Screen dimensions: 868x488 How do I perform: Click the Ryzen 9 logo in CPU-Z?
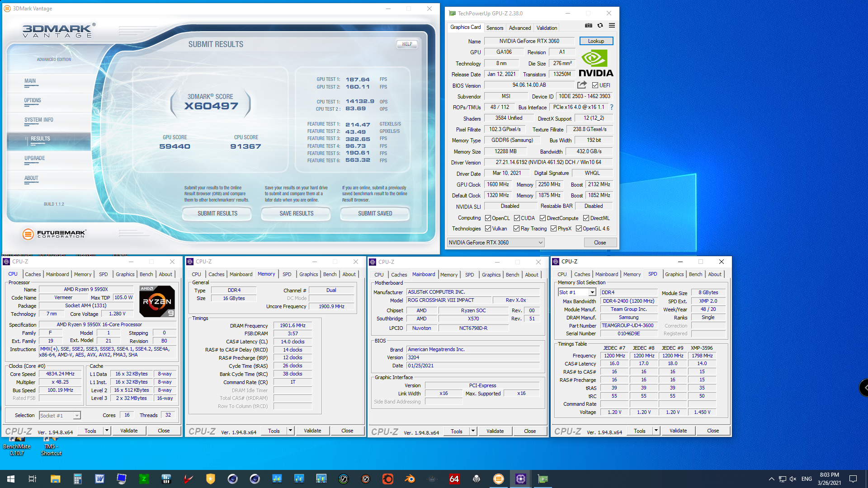[157, 301]
